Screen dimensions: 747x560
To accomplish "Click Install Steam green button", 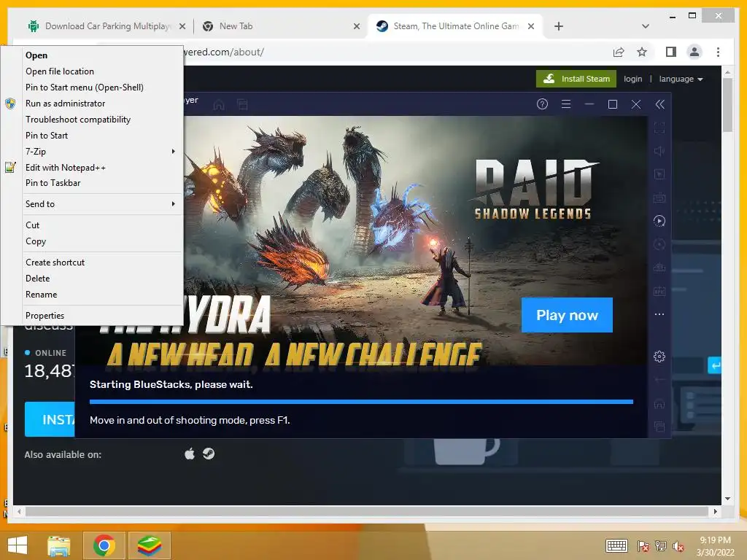I will click(x=576, y=79).
